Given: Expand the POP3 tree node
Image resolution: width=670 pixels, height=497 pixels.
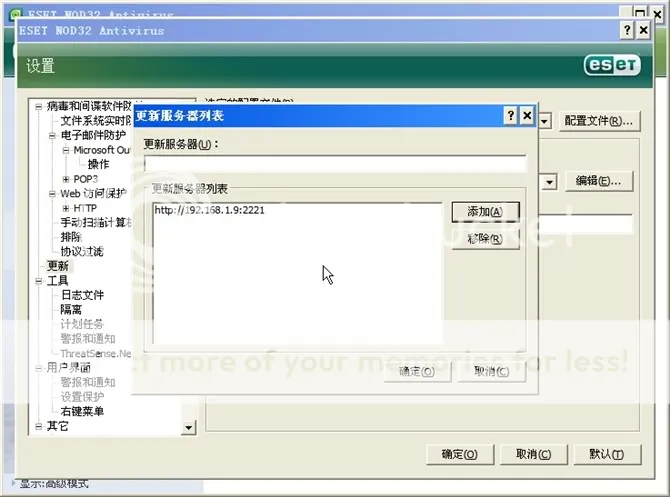Looking at the screenshot, I should (x=66, y=179).
